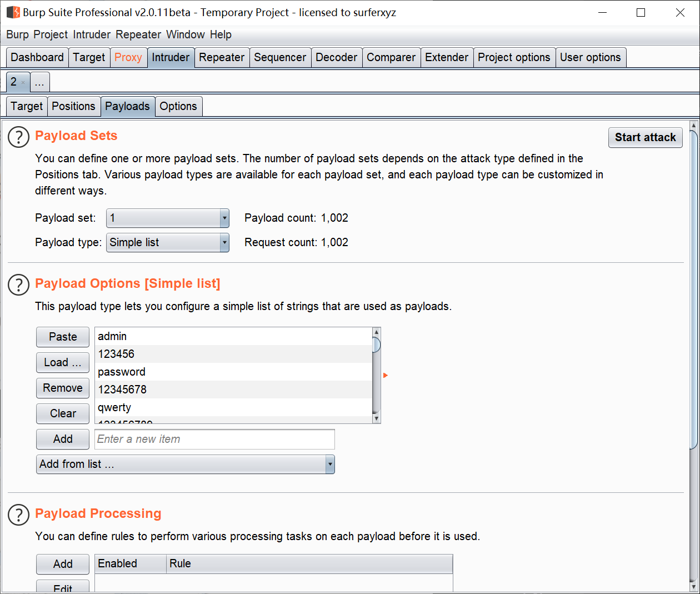
Task: Click Add button in Payload Processing
Action: [x=63, y=564]
